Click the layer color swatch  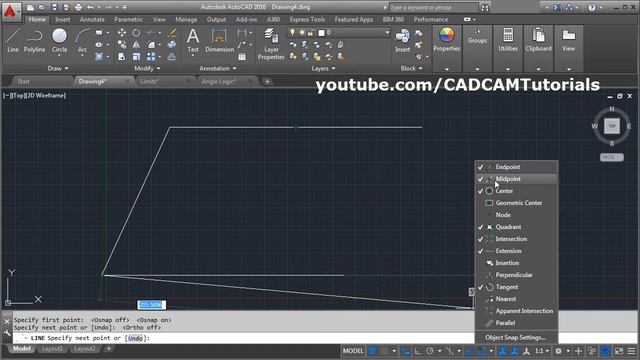321,33
